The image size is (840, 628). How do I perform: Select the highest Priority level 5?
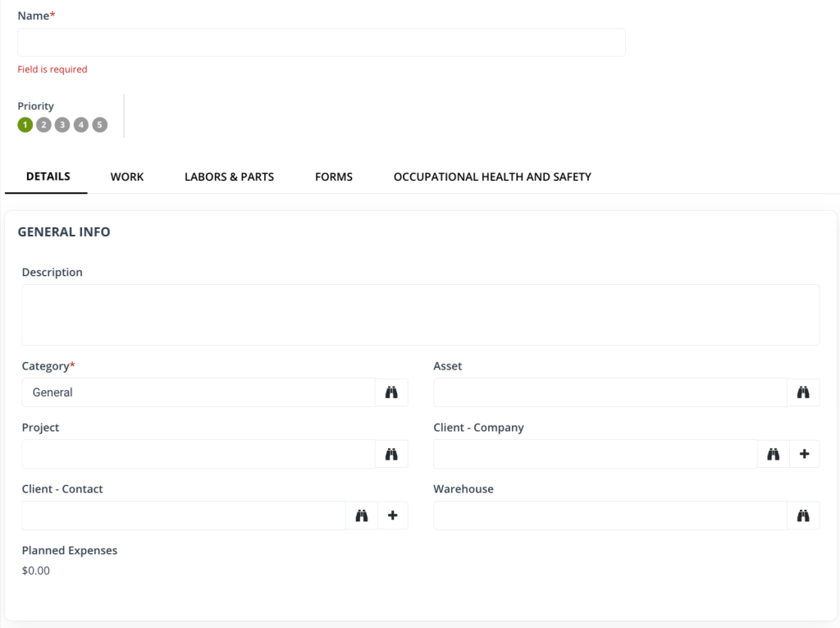click(99, 125)
